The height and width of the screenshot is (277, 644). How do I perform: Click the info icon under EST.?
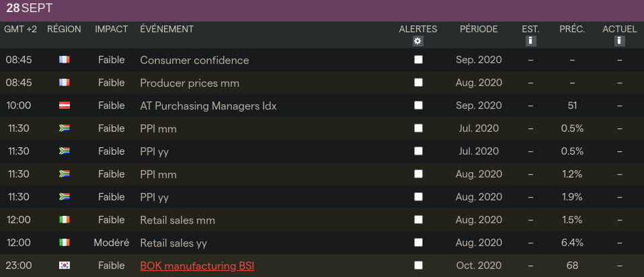(x=530, y=42)
